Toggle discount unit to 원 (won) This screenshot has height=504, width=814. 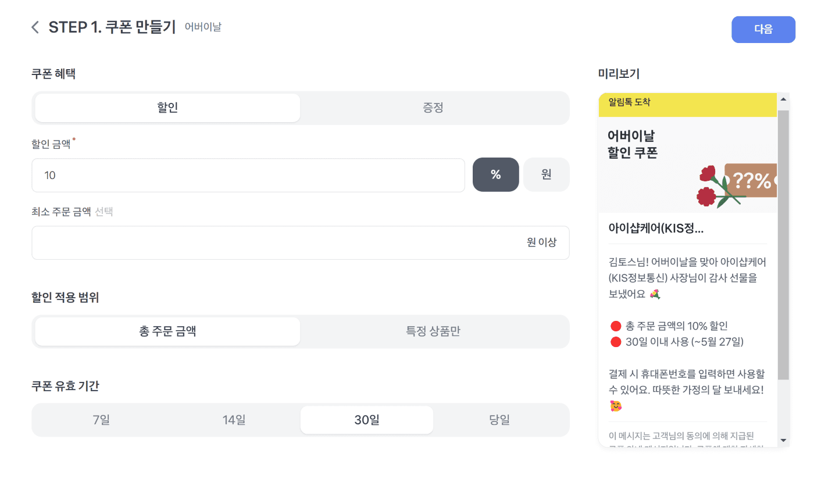(x=546, y=174)
